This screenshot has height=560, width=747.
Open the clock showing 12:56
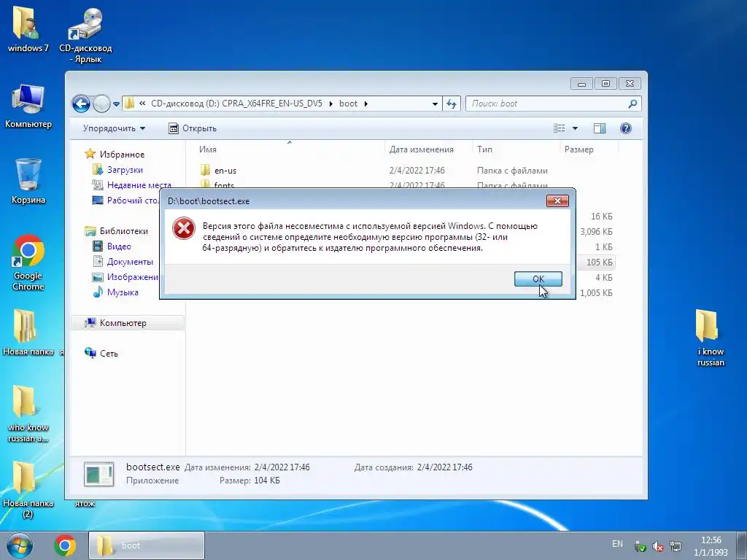[711, 546]
